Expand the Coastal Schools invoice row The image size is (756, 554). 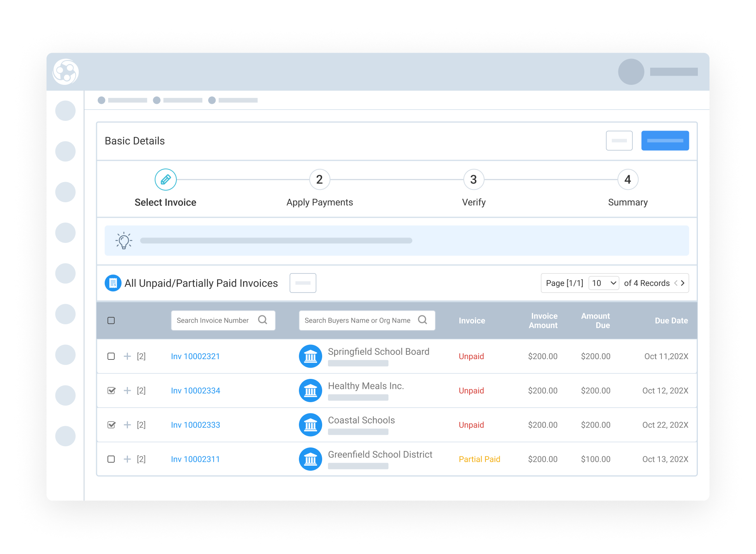tap(127, 425)
